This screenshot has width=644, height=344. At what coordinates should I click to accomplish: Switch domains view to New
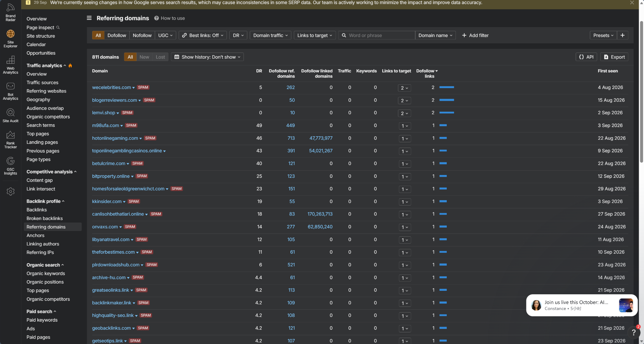[144, 57]
